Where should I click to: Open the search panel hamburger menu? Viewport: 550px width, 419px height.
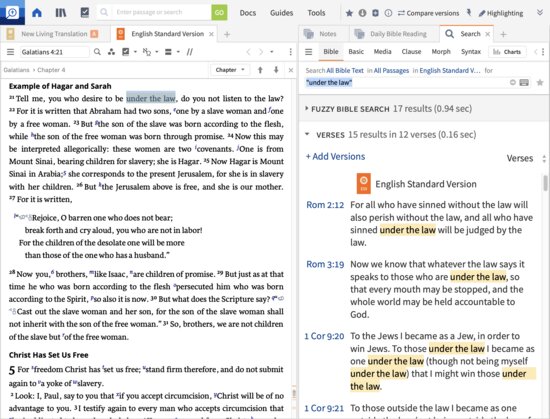tap(309, 52)
